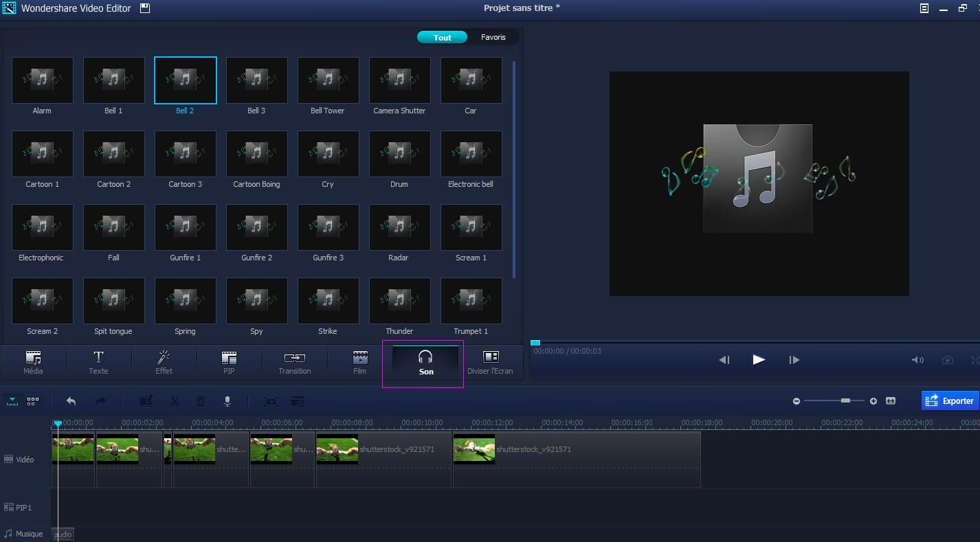
Task: Click the timeline zoom slider handle
Action: click(845, 400)
